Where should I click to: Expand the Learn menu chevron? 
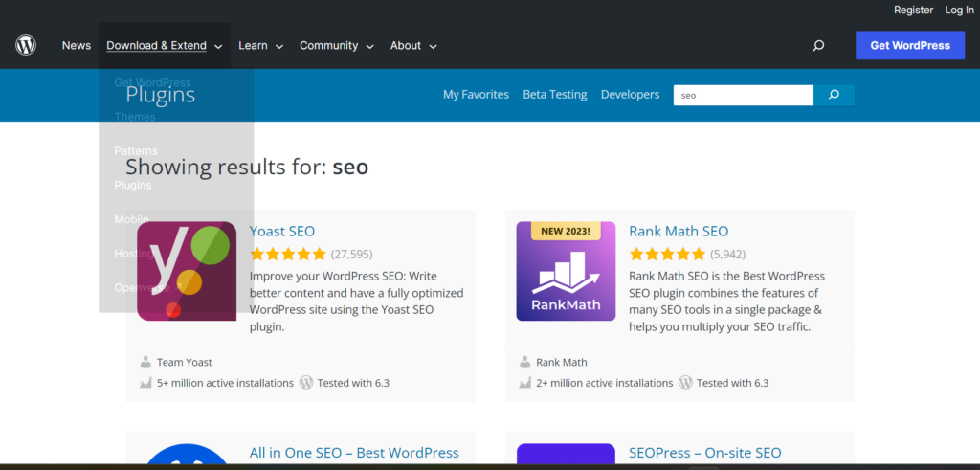click(x=279, y=46)
